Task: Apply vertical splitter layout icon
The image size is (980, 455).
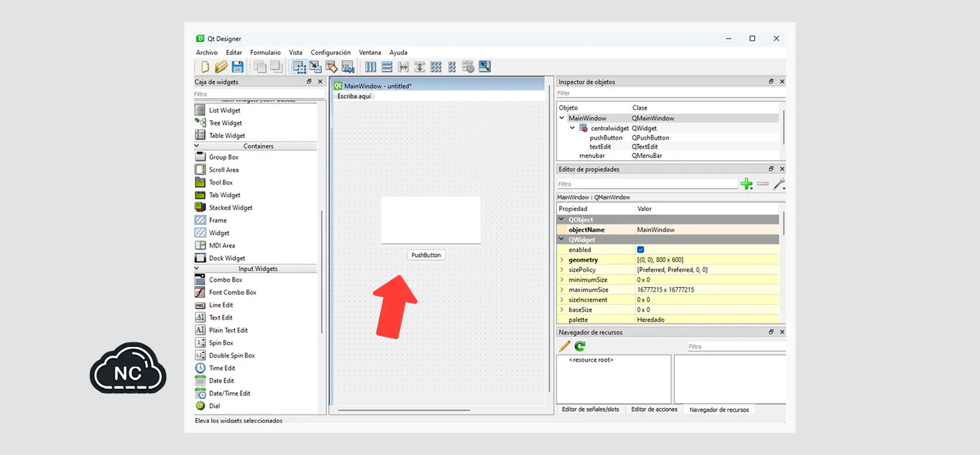Action: click(x=419, y=67)
